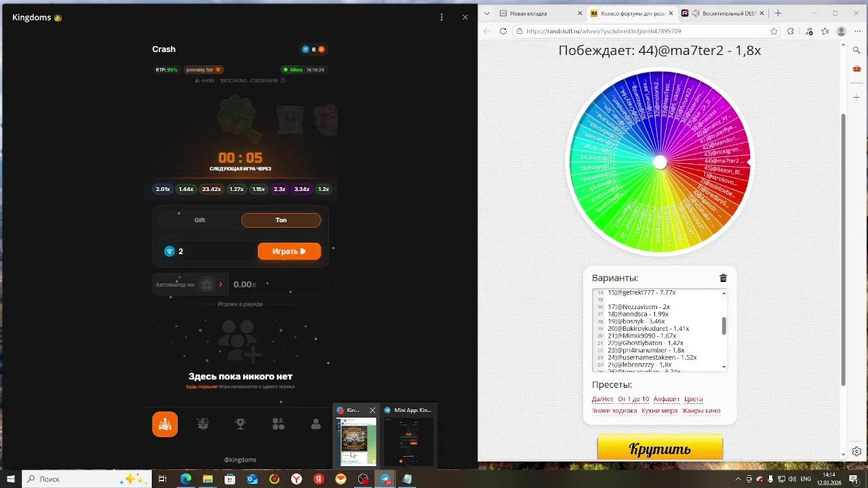Open Yandex Browser from the taskbar

296,479
